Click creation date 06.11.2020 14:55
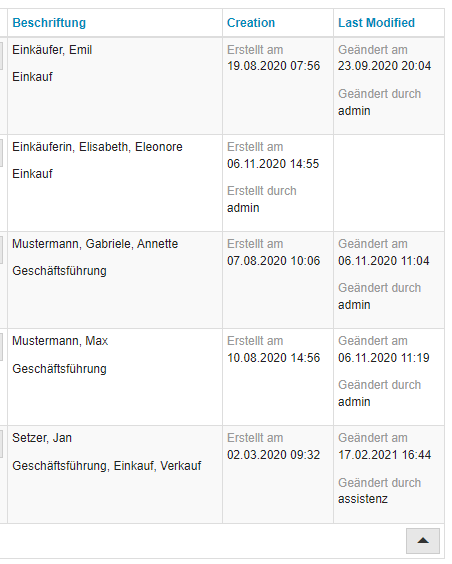This screenshot has width=452, height=564. (273, 164)
